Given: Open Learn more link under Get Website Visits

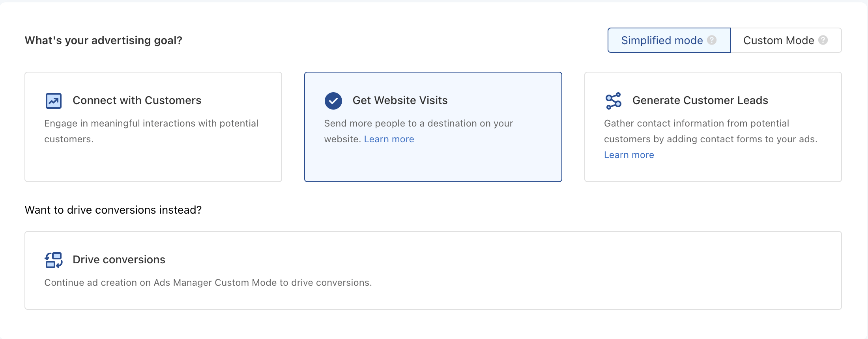Looking at the screenshot, I should click(x=389, y=139).
